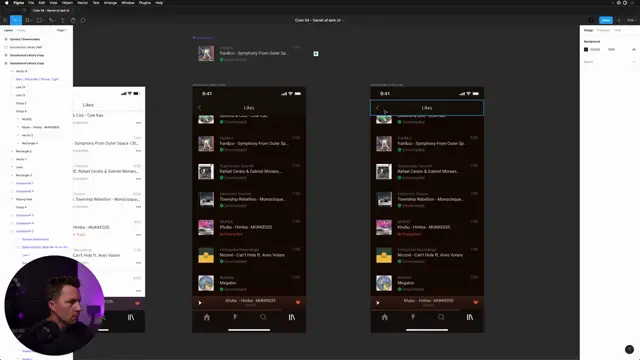
Task: Click the green plus icon beside top component
Action: [316, 53]
